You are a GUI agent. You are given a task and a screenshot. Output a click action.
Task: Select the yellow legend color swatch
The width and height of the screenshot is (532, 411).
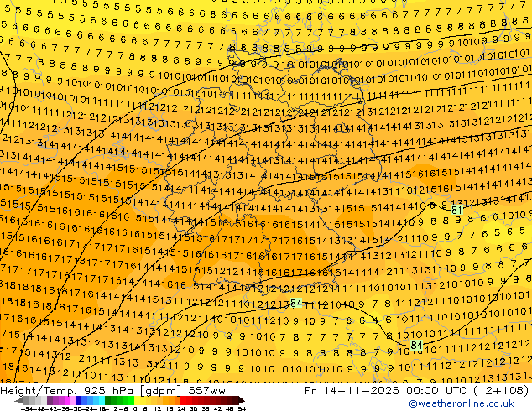(x=137, y=400)
